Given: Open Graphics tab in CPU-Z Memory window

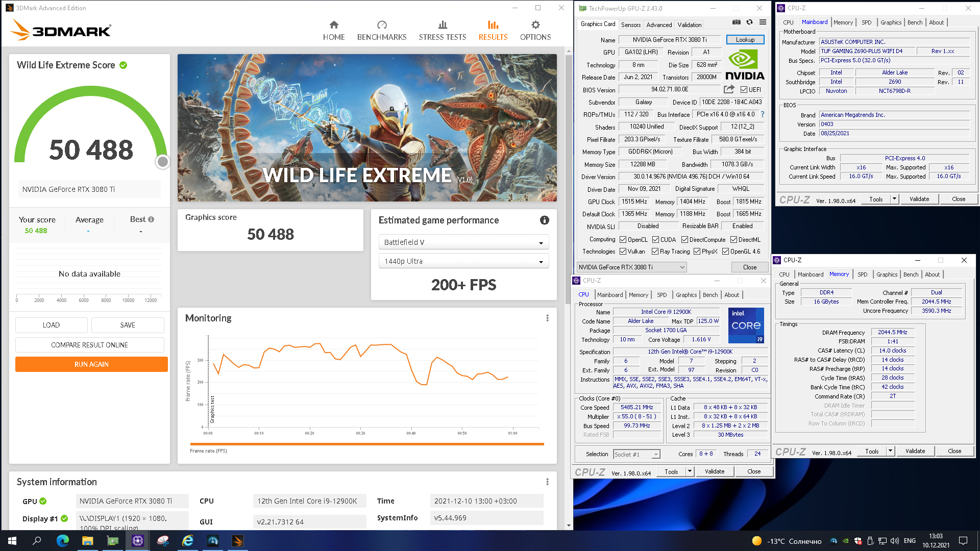Looking at the screenshot, I should coord(887,274).
